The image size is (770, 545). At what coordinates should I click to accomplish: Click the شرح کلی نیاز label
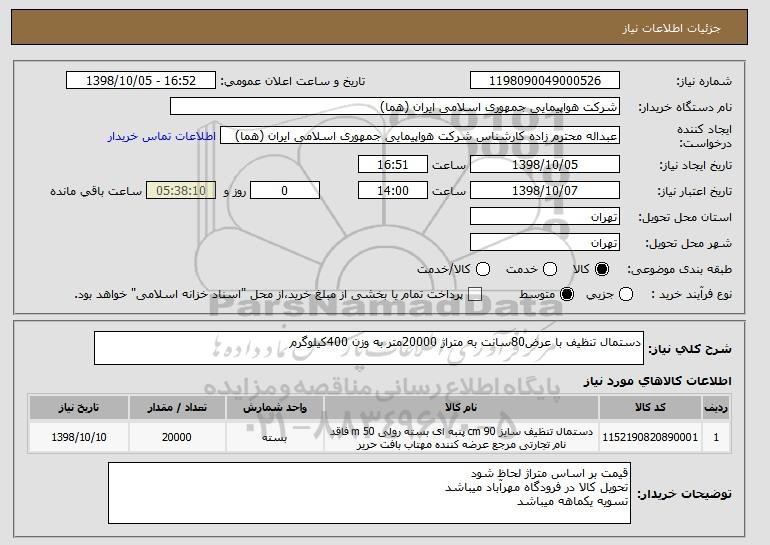(x=690, y=349)
